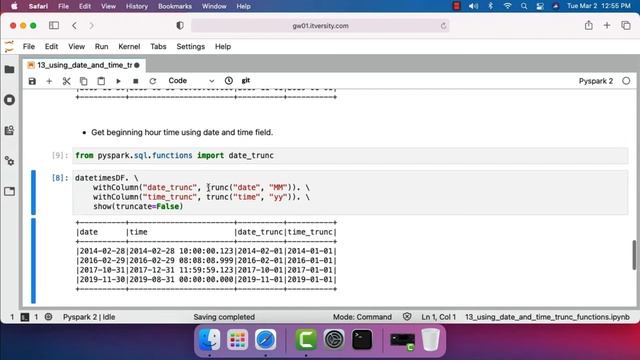Screen dimensions: 640x360
Task: Click the Pyspark 2 kernel name
Action: [596, 81]
